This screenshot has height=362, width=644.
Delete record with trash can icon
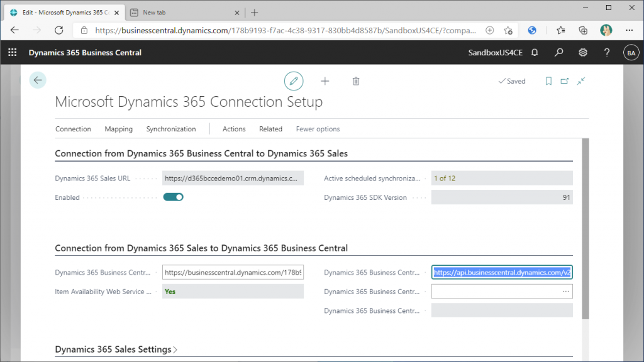point(356,81)
